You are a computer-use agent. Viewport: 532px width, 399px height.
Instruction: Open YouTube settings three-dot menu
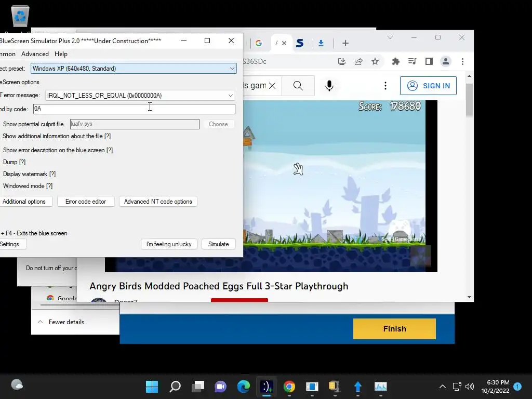(x=385, y=86)
